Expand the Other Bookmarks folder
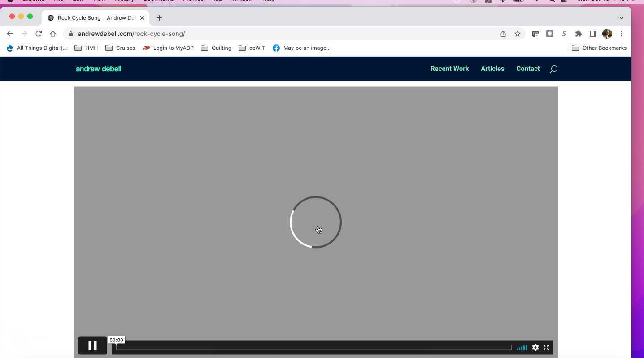This screenshot has width=644, height=358. coord(599,48)
